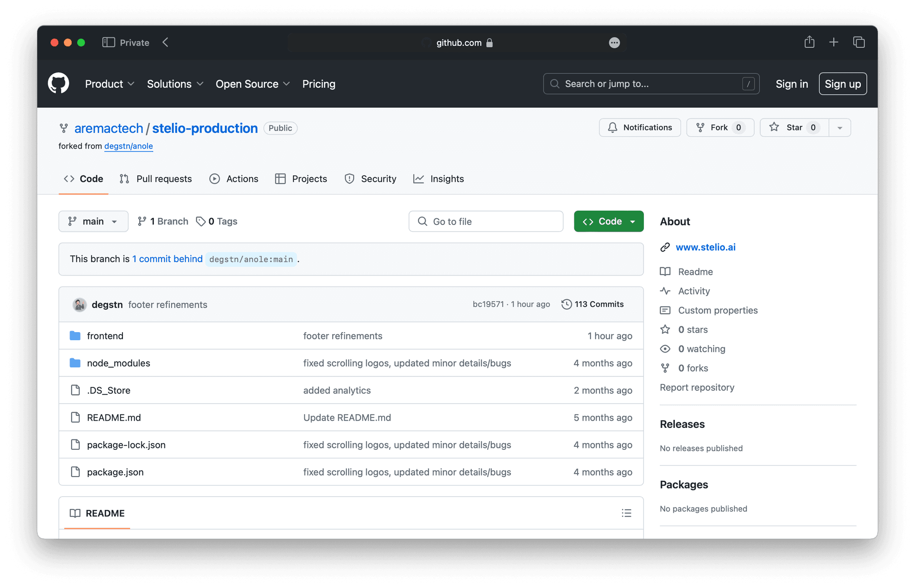Select the README tab below the file list
This screenshot has width=915, height=588.
coord(97,513)
